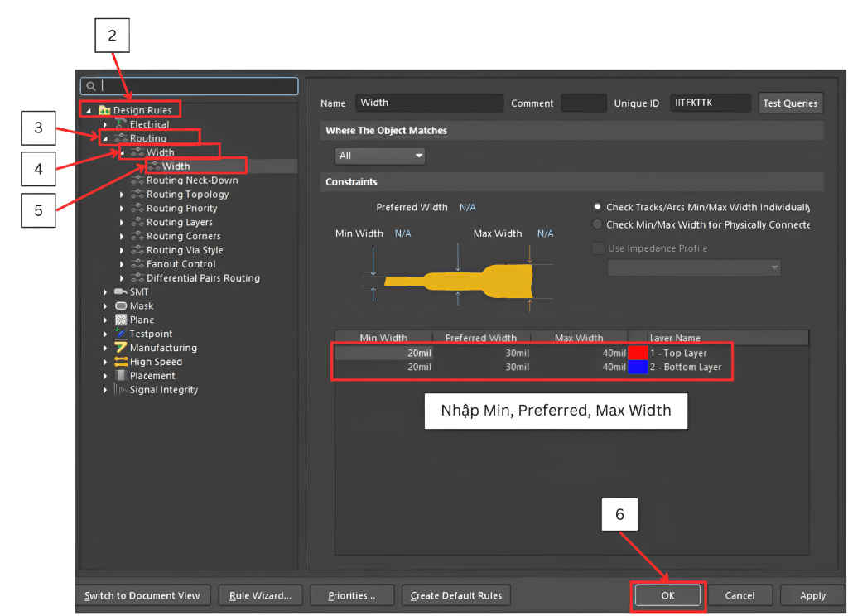Expand the High Speed rules category
The image size is (848, 616).
[105, 362]
